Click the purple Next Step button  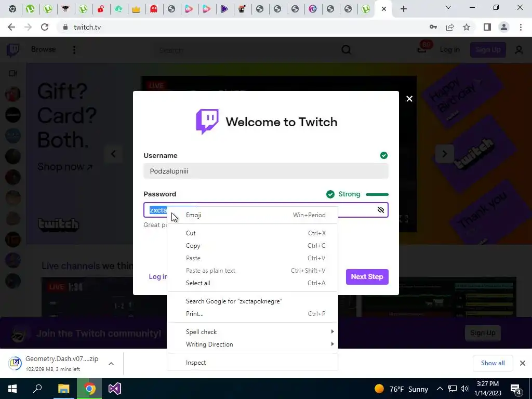point(367,276)
